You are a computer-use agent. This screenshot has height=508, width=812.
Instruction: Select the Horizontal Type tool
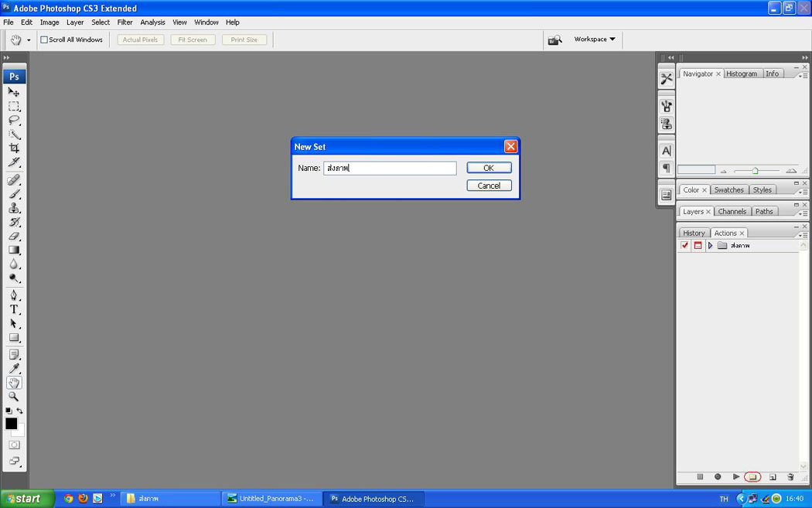(14, 309)
